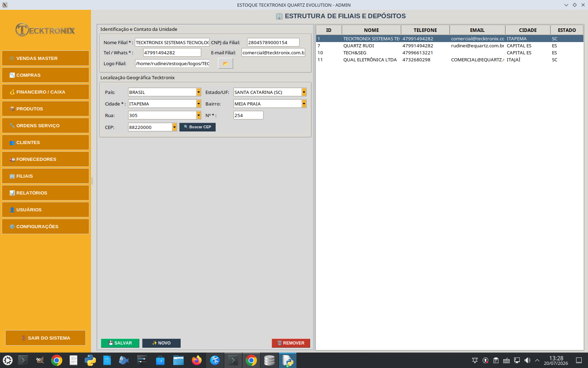This screenshot has height=368, width=588.
Task: Open the file manager folder icon
Action: tap(178, 360)
